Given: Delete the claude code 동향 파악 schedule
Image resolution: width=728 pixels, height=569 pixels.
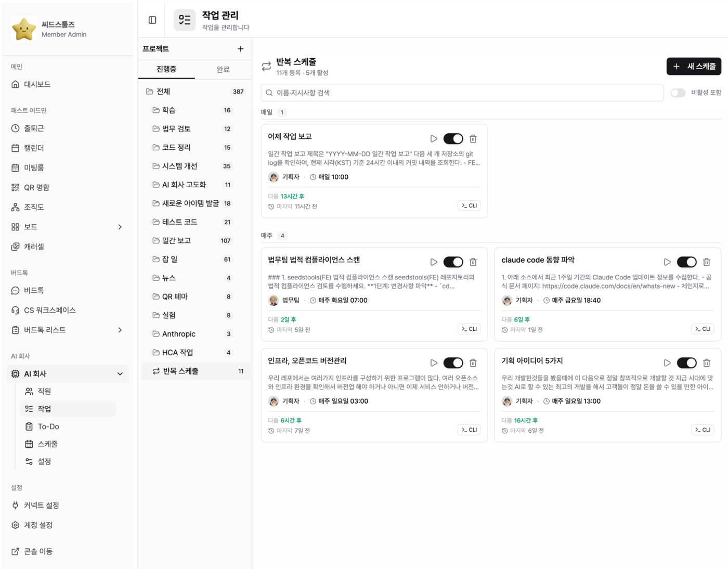Looking at the screenshot, I should 707,262.
